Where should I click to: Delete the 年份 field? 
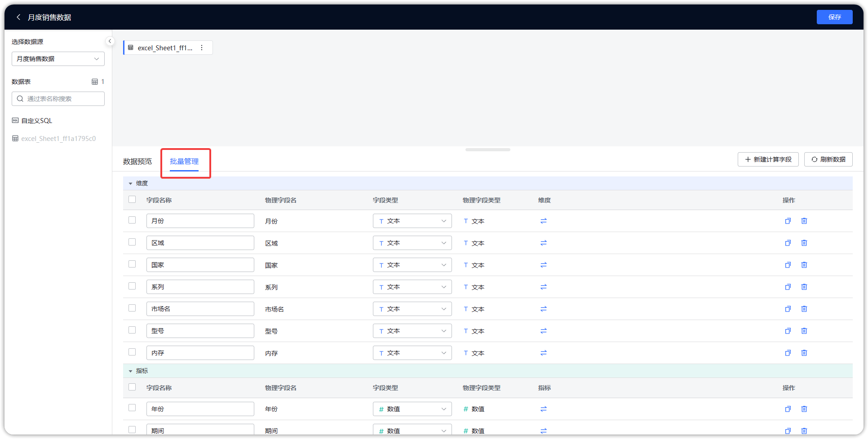pos(804,409)
